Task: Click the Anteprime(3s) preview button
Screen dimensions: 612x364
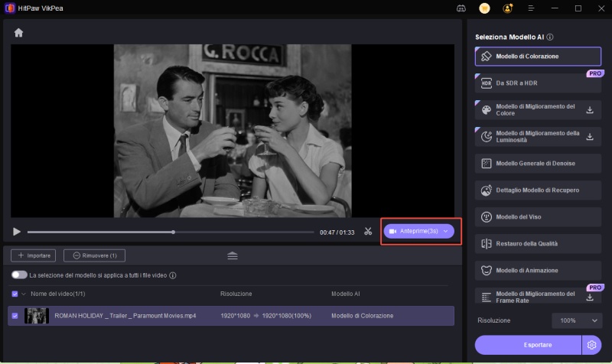Action: [x=418, y=231]
